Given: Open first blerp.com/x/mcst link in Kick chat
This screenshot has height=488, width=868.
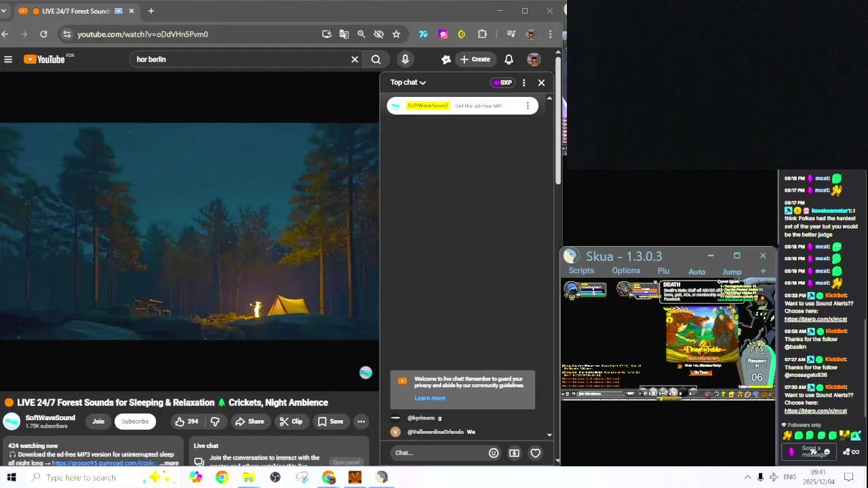Looking at the screenshot, I should pos(816,319).
